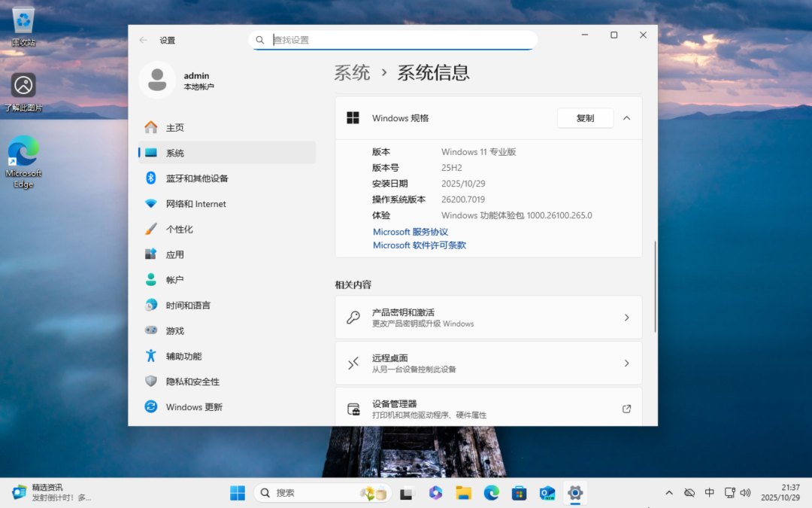Image resolution: width=812 pixels, height=508 pixels.
Task: Open Microsoft 服务协议 link
Action: [x=411, y=232]
